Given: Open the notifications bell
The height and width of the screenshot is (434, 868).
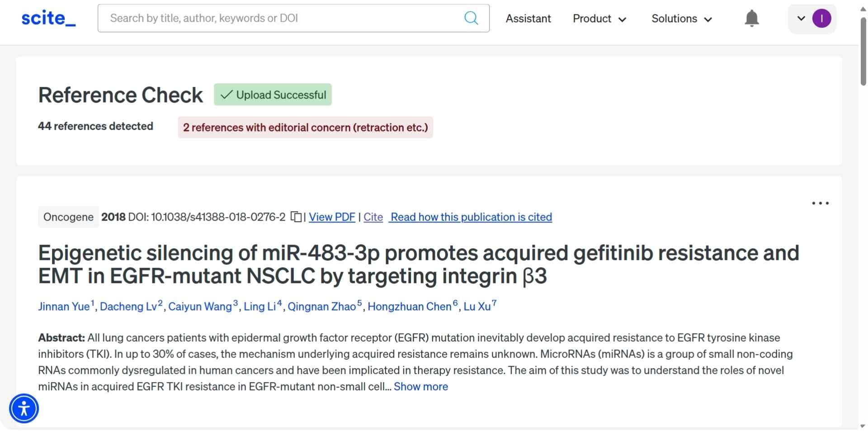Looking at the screenshot, I should (751, 19).
